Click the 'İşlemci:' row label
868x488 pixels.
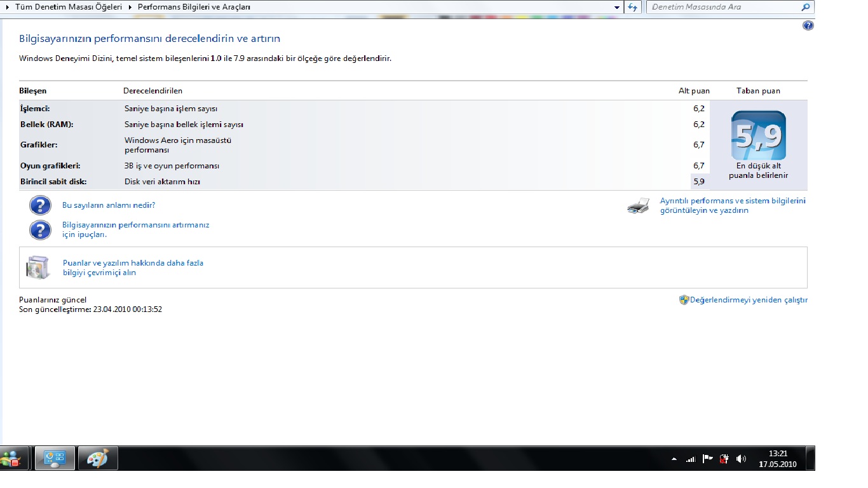click(35, 109)
